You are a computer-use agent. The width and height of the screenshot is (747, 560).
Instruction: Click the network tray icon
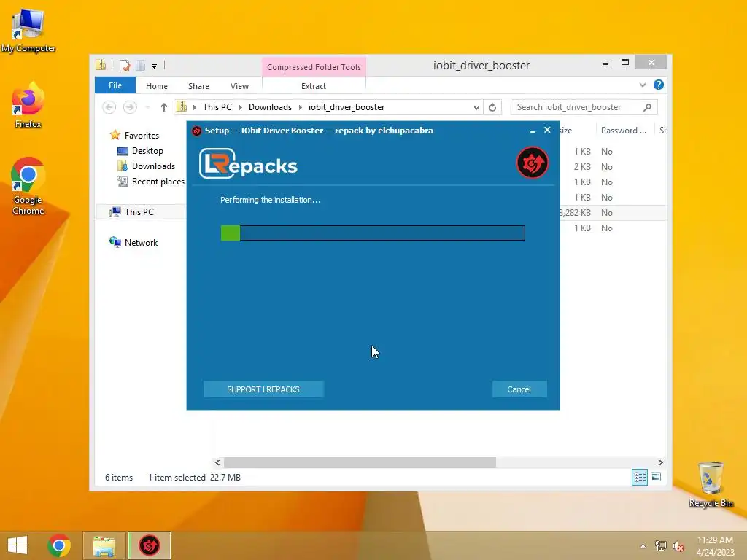pos(660,546)
